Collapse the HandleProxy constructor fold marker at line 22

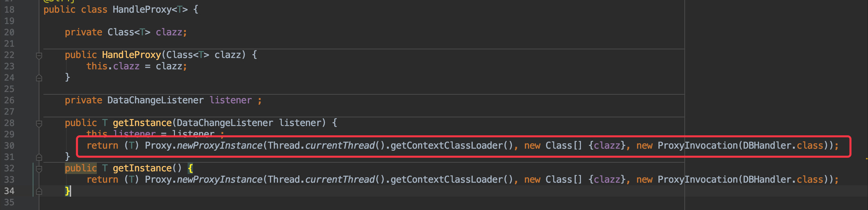(x=39, y=56)
